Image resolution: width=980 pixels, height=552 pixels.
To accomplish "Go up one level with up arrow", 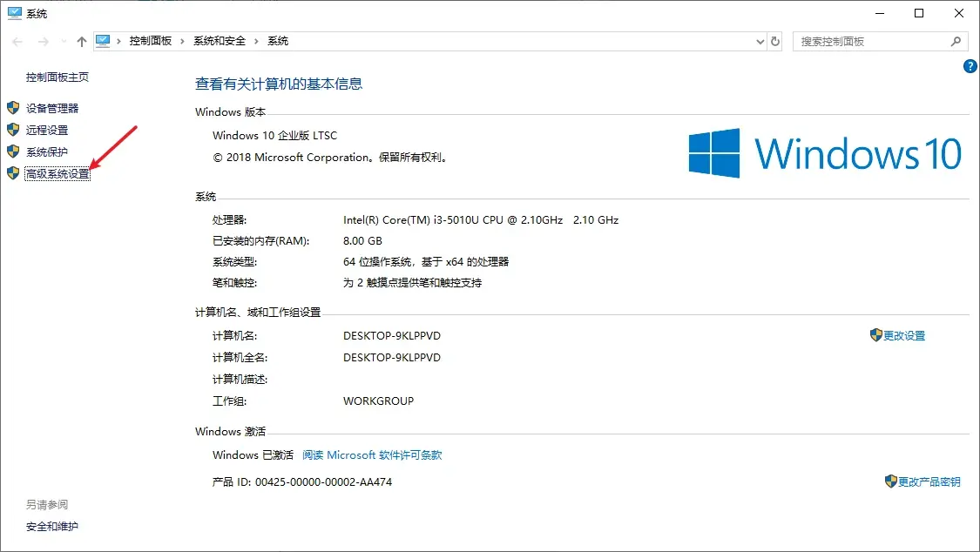I will (x=81, y=41).
